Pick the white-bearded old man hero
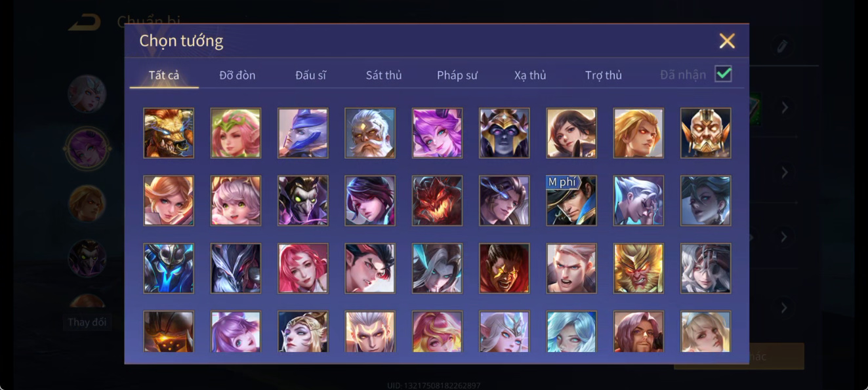Viewport: 868px width, 390px height. [370, 133]
